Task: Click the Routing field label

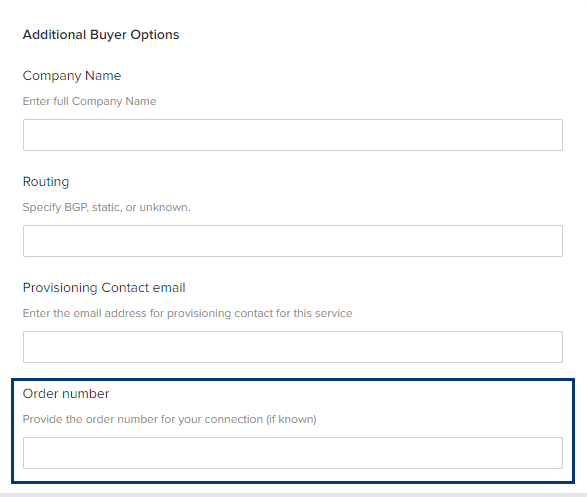Action: tap(46, 182)
